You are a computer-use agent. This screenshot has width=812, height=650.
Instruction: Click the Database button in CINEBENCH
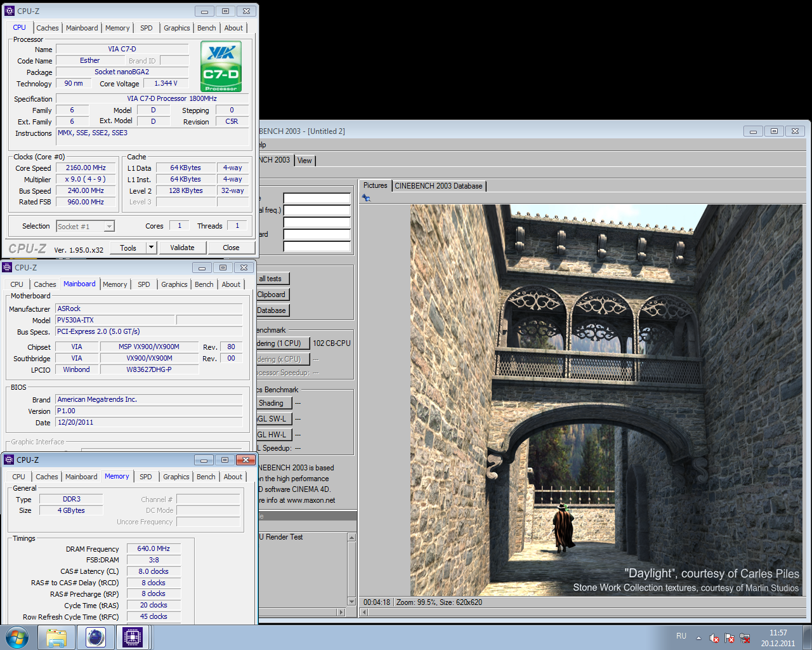273,310
